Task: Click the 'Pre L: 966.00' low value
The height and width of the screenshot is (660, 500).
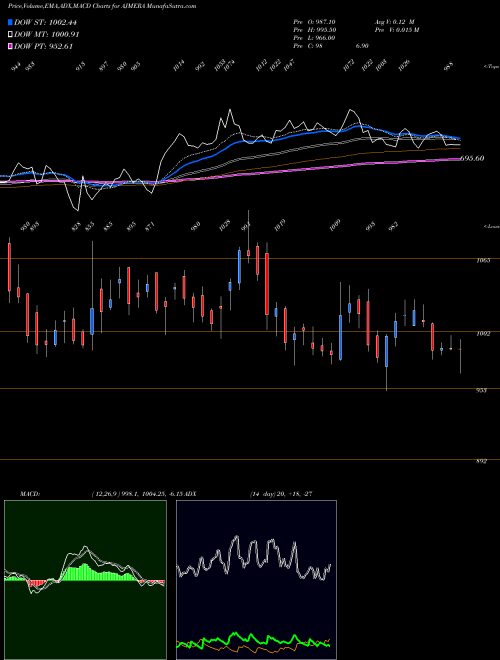Action: point(314,38)
